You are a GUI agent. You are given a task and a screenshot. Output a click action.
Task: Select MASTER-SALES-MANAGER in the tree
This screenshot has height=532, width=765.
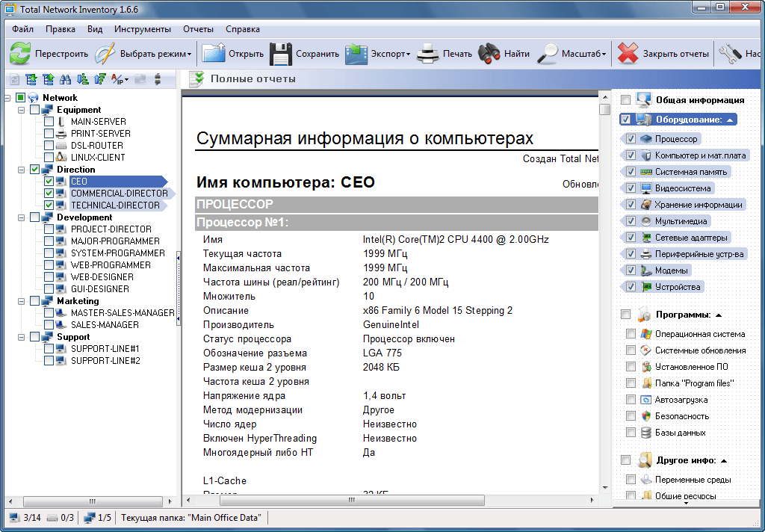[x=123, y=313]
